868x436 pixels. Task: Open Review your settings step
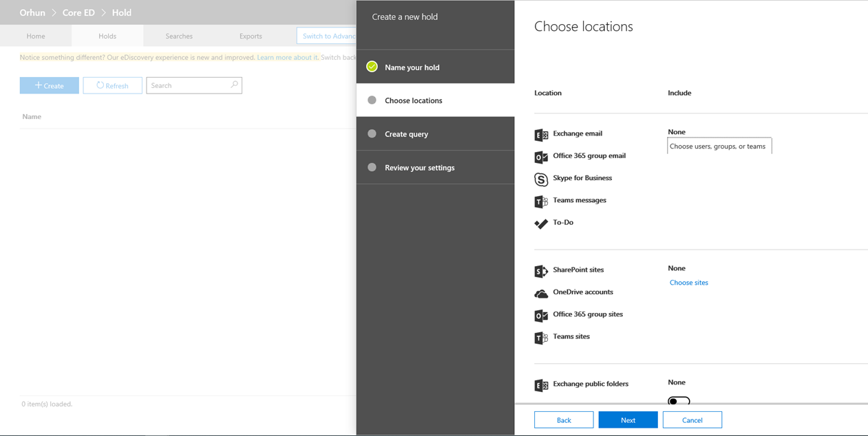[435, 167]
